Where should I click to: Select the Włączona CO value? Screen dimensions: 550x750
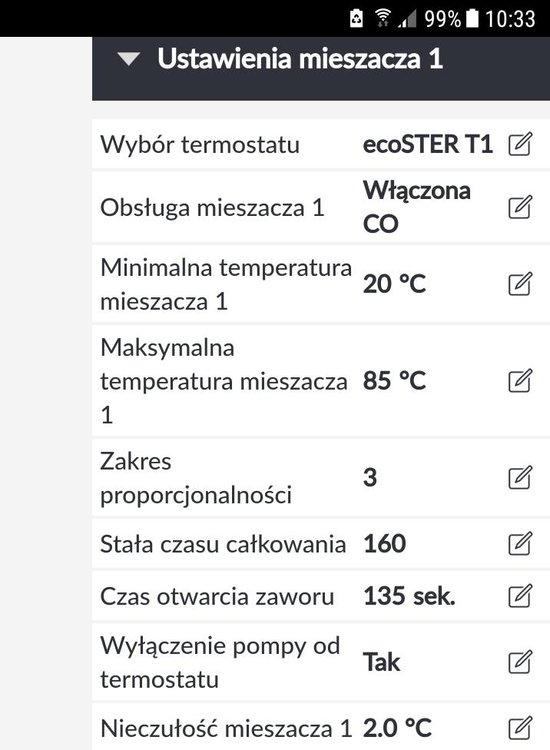tap(417, 207)
